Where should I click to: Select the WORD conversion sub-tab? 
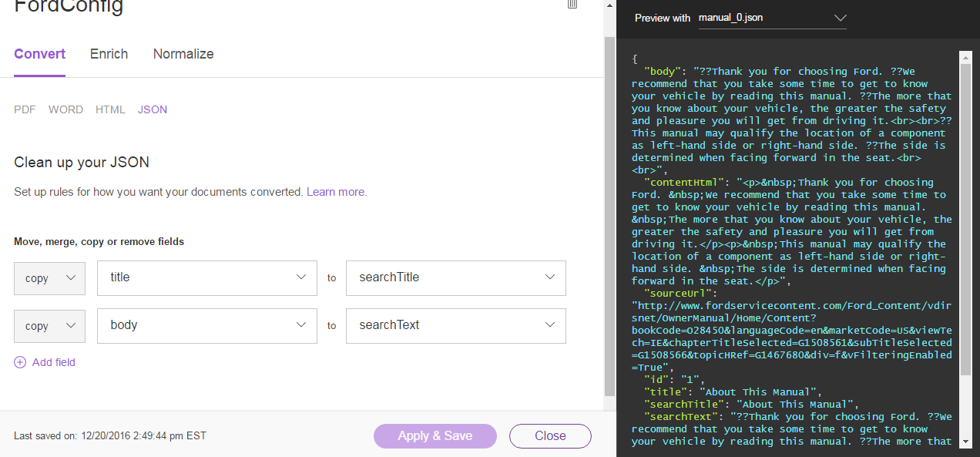pyautogui.click(x=65, y=109)
